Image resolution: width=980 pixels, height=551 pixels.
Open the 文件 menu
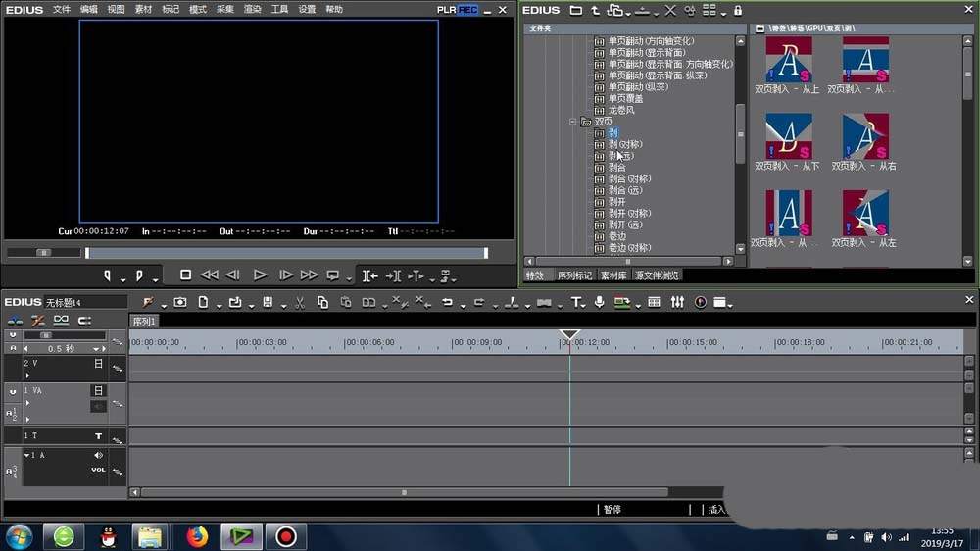[x=61, y=9]
